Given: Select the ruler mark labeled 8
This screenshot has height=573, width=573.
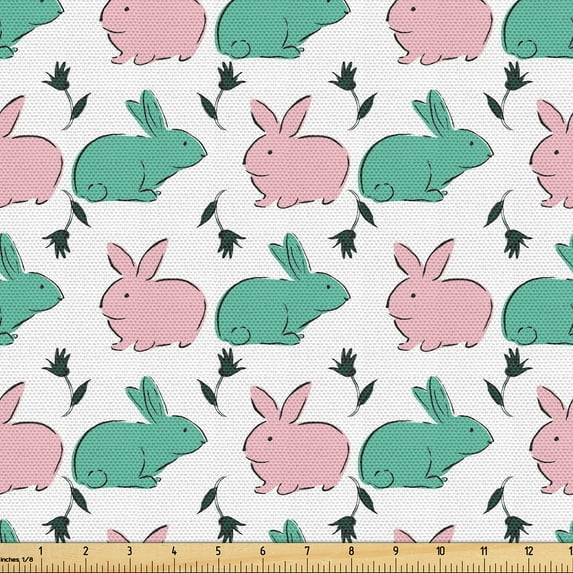Looking at the screenshot, I should click(x=351, y=551).
